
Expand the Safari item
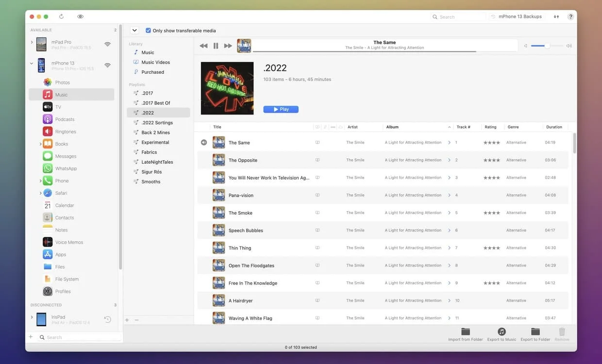[x=40, y=193]
